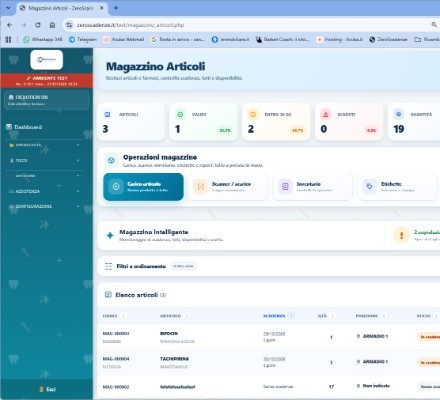Screen dimensions: 440x400
Task: Click the Carico articolo button
Action: coord(143,187)
